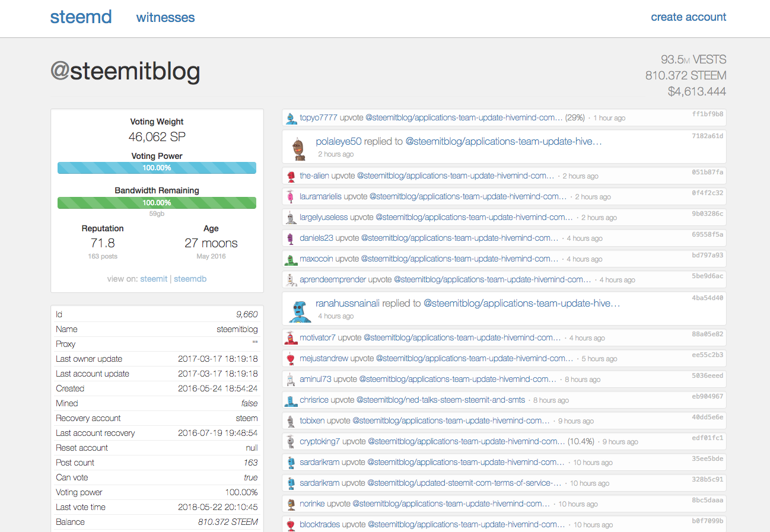Image resolution: width=770 pixels, height=532 pixels.
Task: Click the Last account recovery date 2016-07-19 19:48:54
Action: [218, 433]
